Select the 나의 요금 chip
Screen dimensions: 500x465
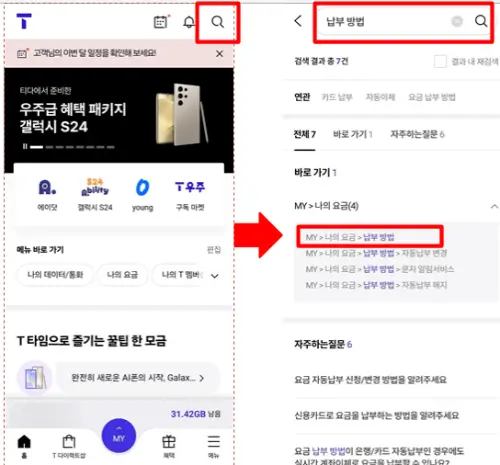click(122, 275)
